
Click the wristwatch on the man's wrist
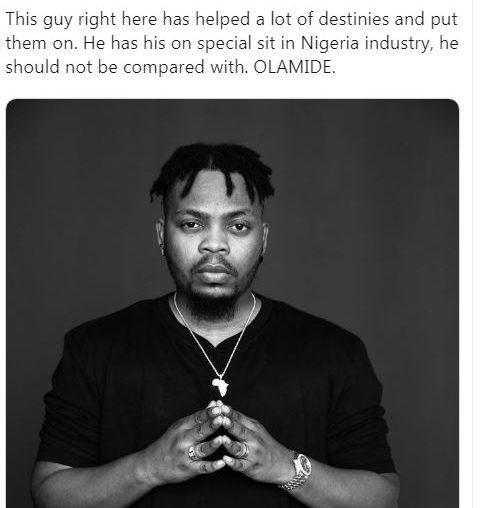299,471
